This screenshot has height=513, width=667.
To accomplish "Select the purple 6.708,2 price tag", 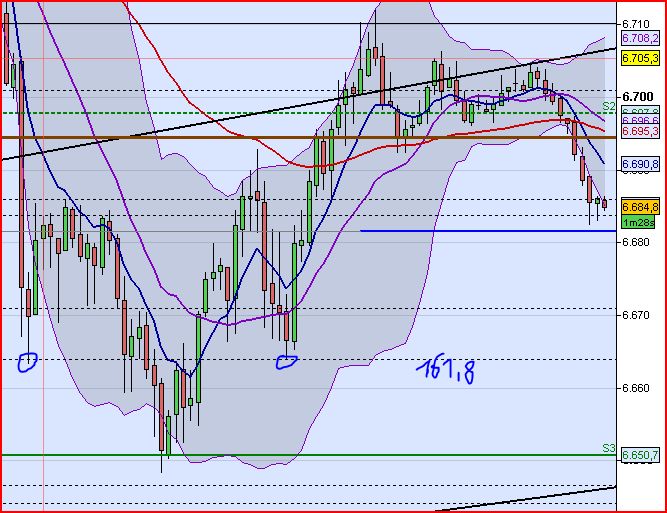I will click(x=641, y=38).
